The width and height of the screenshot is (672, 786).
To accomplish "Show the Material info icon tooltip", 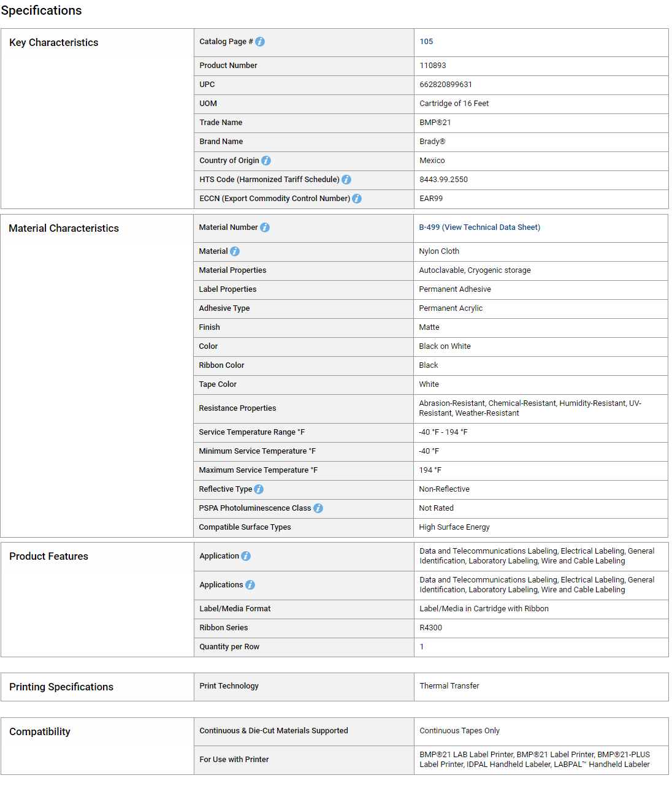I will point(235,251).
